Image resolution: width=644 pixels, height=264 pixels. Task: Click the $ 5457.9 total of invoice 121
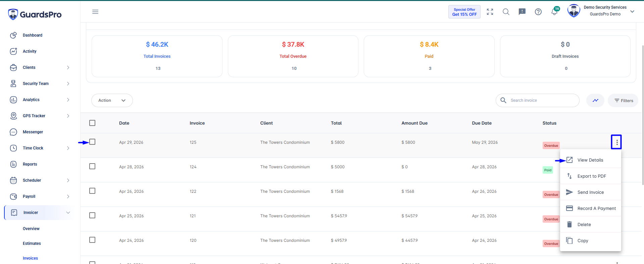pyautogui.click(x=339, y=216)
